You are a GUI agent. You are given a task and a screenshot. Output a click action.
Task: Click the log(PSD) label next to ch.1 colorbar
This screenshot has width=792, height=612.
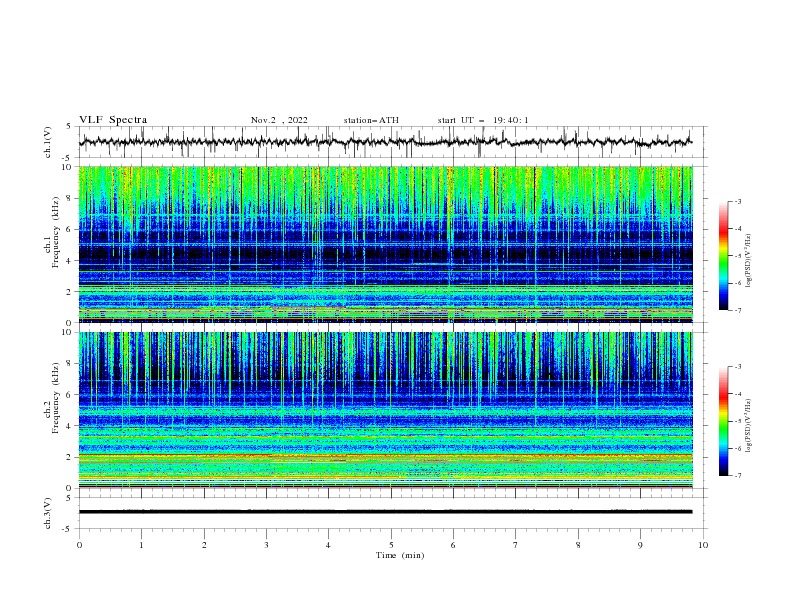(748, 261)
